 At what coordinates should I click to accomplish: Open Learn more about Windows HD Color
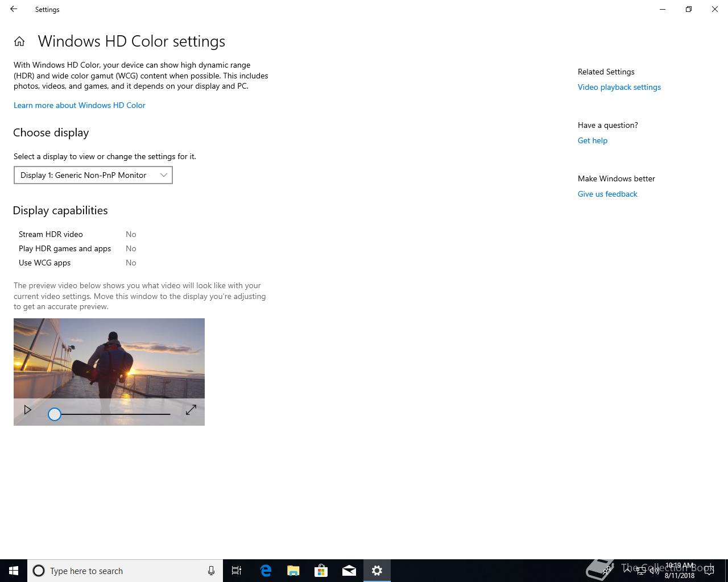coord(80,105)
